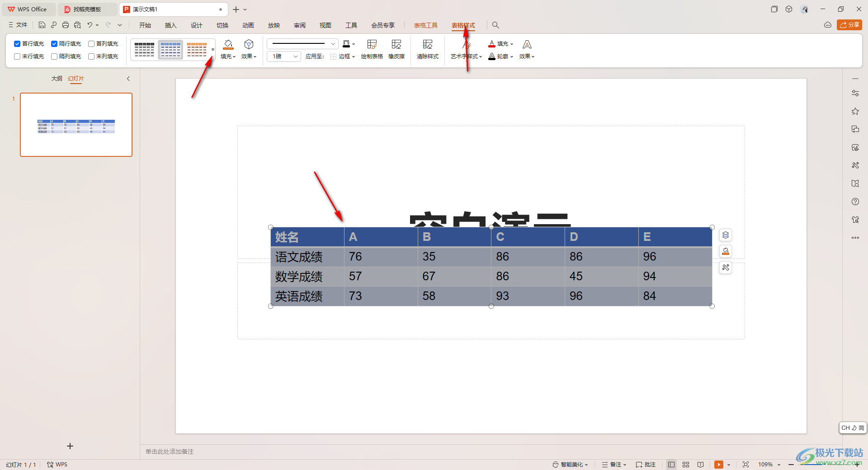Open the properties settings icon in the right sidebar

pyautogui.click(x=855, y=93)
